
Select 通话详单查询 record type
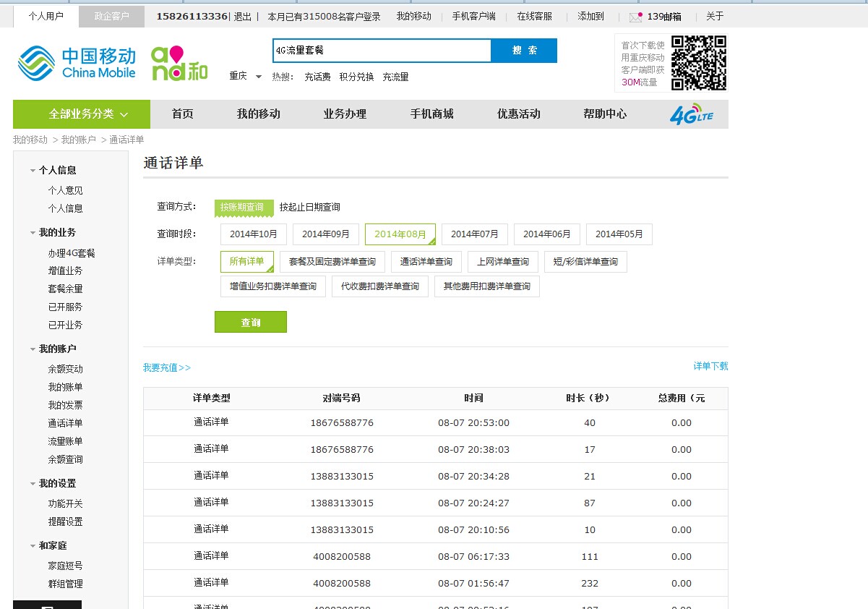pos(426,262)
